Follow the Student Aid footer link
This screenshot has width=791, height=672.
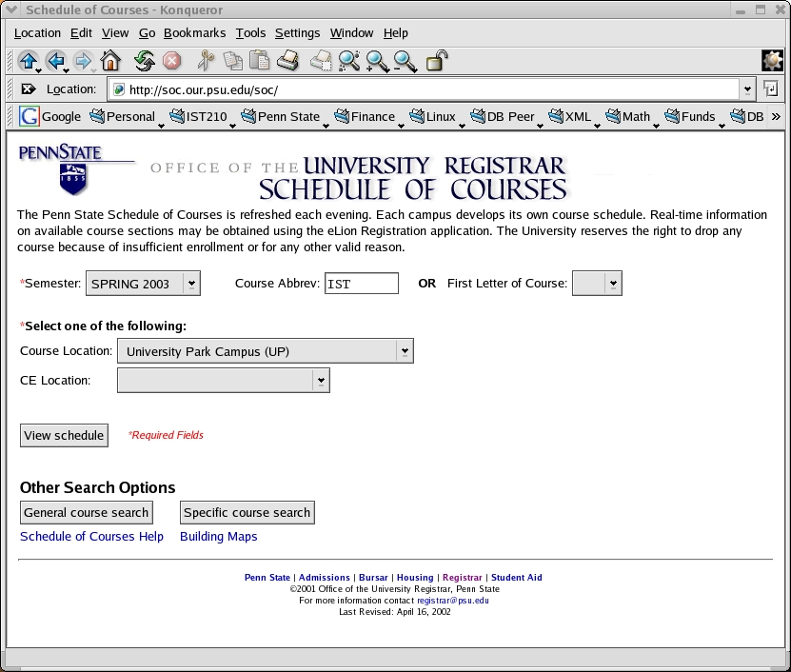coord(517,577)
